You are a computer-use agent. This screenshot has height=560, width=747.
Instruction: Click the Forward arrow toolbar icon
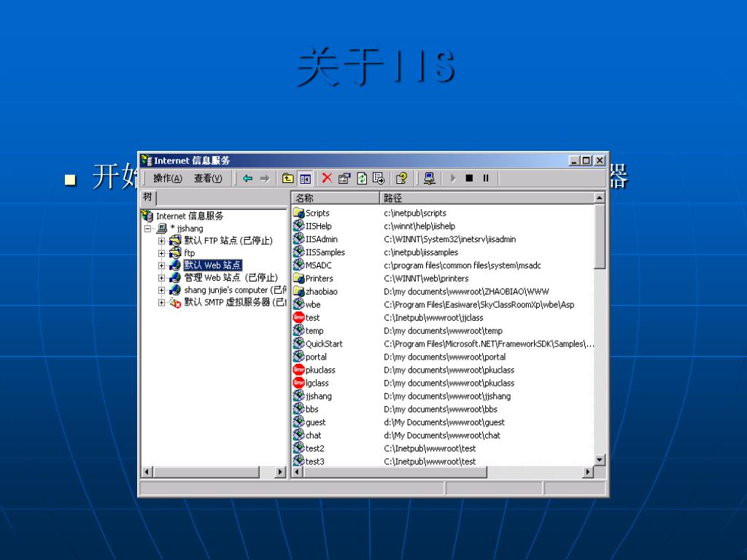[265, 179]
